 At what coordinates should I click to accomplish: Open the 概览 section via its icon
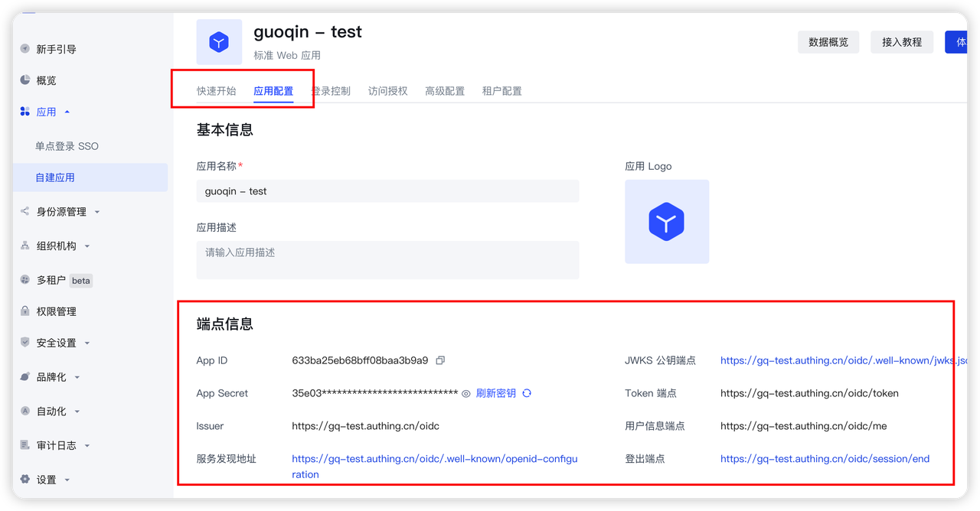point(25,80)
